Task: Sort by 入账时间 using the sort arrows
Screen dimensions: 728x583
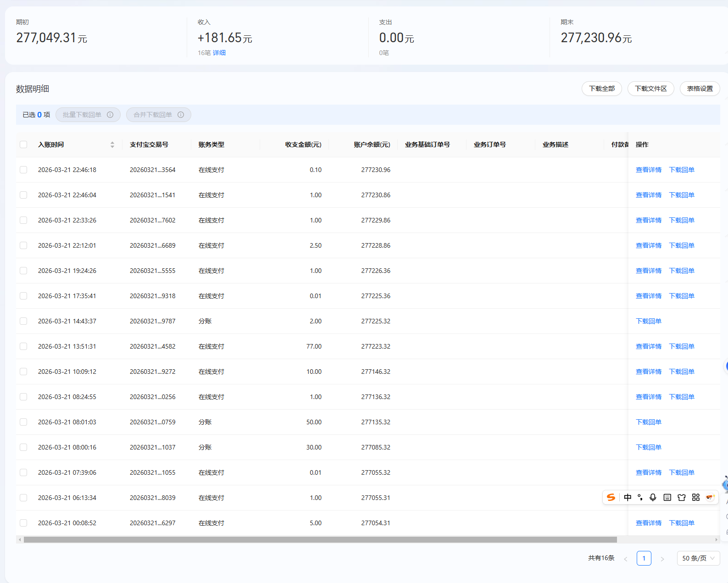Action: coord(112,144)
